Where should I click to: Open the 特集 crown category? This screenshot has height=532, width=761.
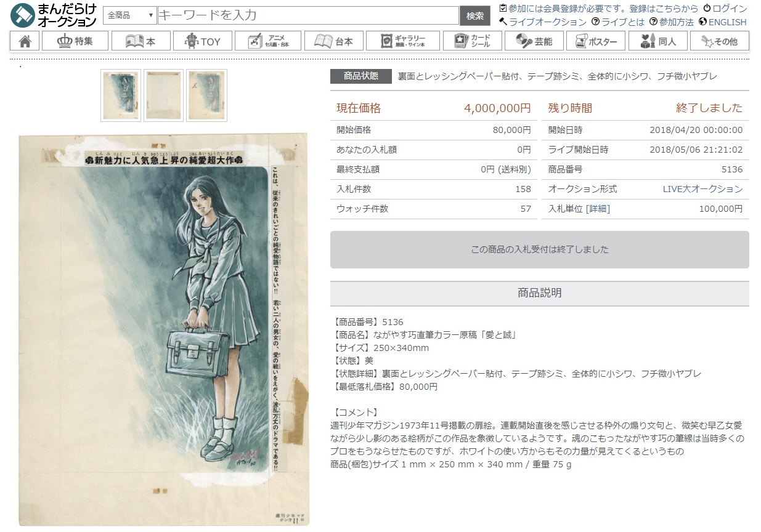point(75,41)
